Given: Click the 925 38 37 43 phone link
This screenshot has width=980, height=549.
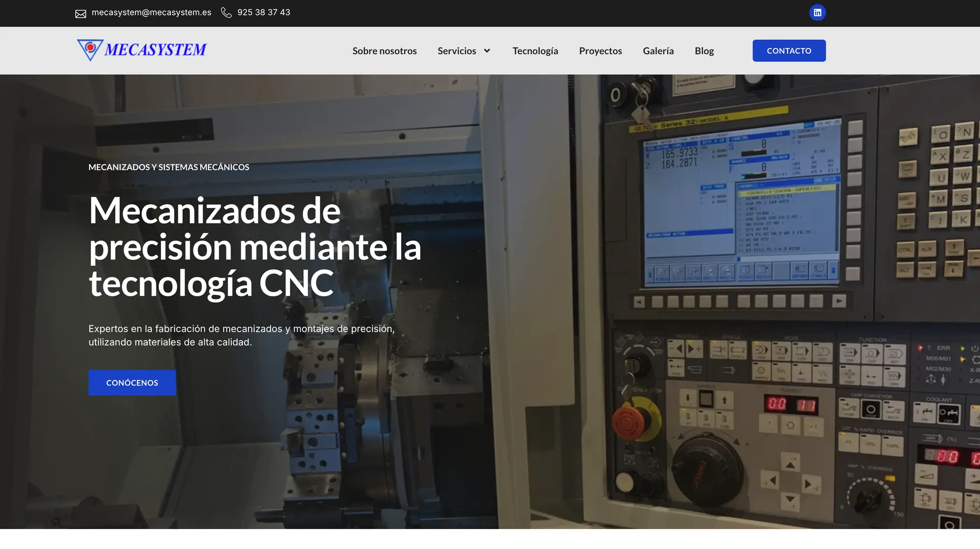Looking at the screenshot, I should (x=264, y=12).
